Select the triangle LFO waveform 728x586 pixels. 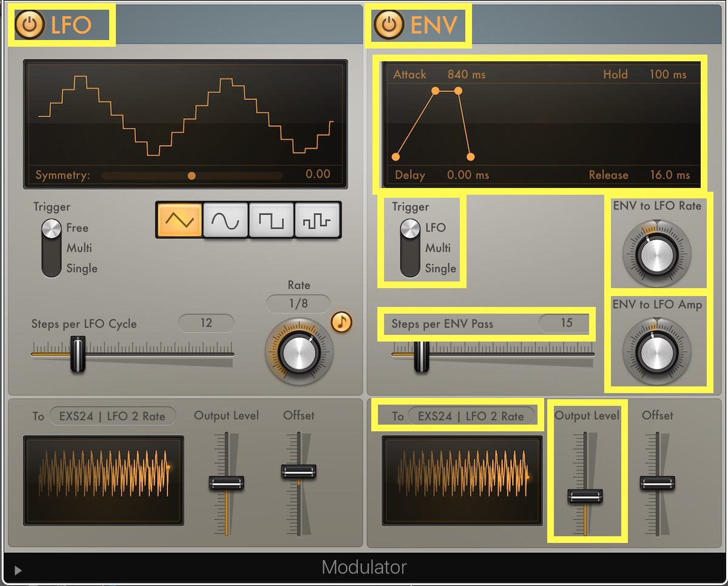(180, 220)
